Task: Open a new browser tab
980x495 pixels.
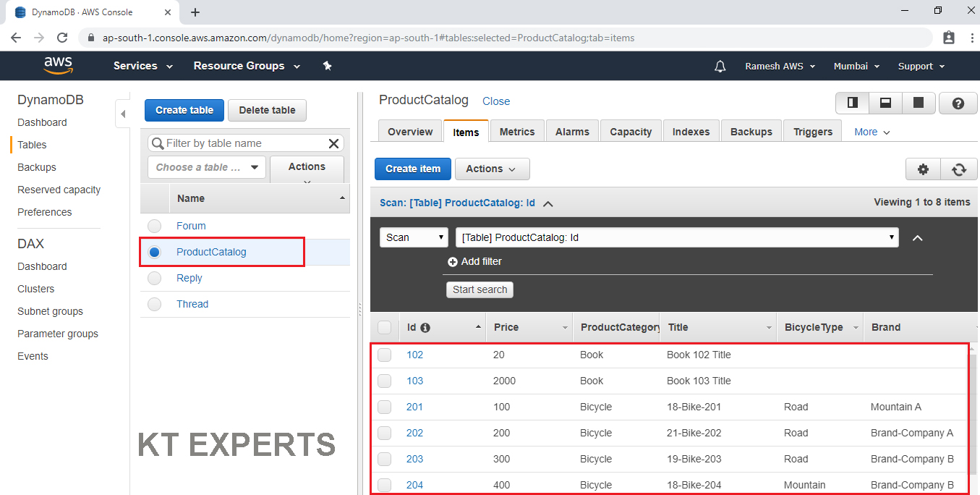Action: [195, 12]
